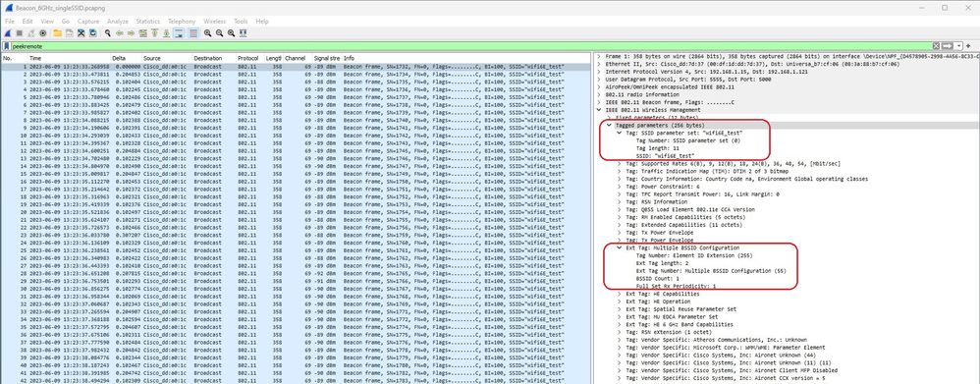Select packet number 20 in packet list
Image resolution: width=980 pixels, height=384 pixels.
point(295,212)
